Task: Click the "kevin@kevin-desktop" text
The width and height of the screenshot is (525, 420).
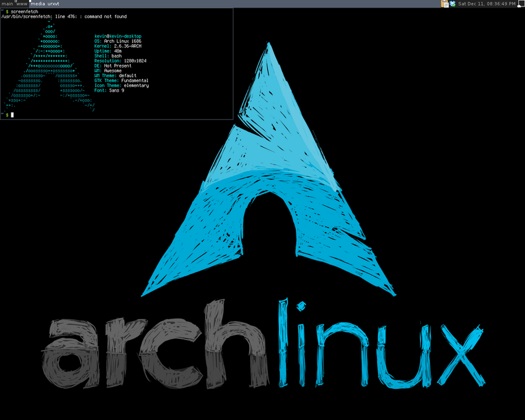Action: (x=118, y=36)
